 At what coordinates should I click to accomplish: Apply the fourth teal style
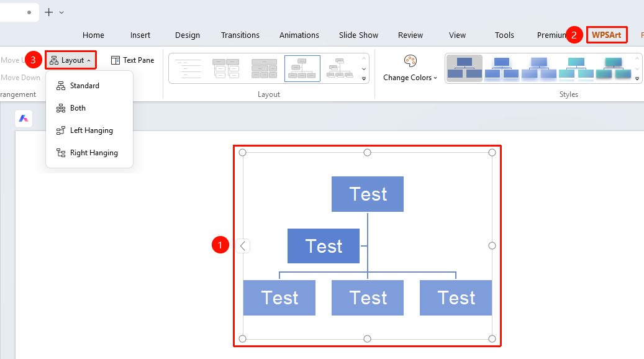(576, 68)
